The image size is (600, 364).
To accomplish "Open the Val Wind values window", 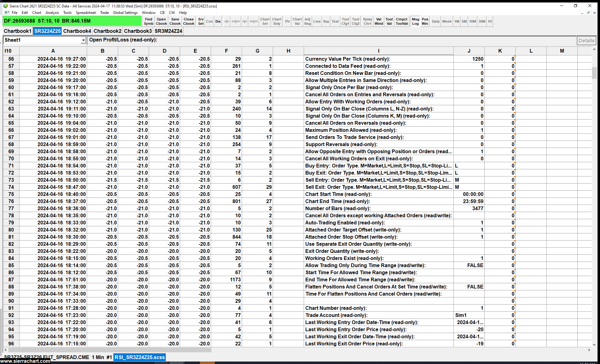I will pyautogui.click(x=379, y=21).
